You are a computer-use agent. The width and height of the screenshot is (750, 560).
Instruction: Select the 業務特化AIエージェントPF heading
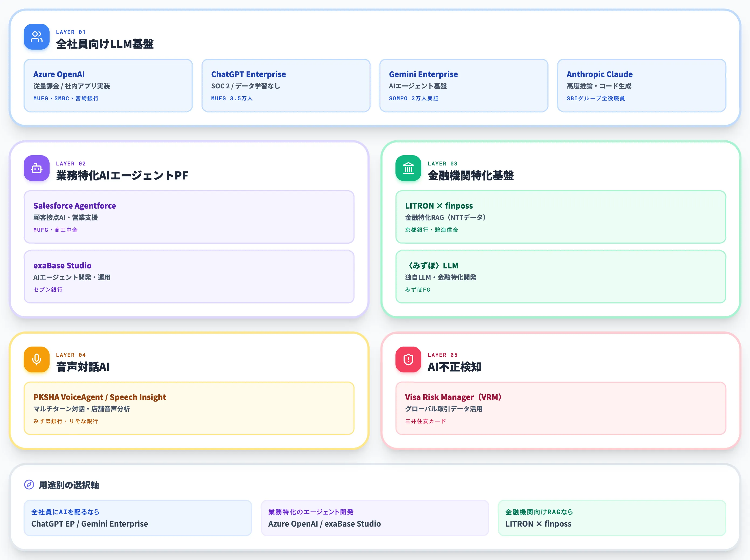click(x=122, y=176)
